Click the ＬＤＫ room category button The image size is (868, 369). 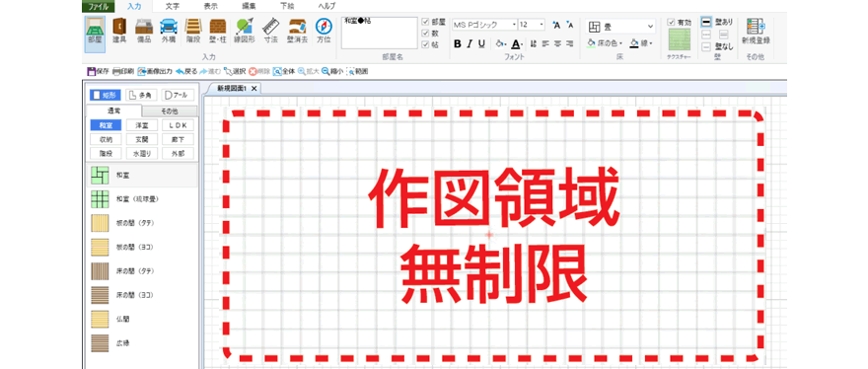coord(179,125)
